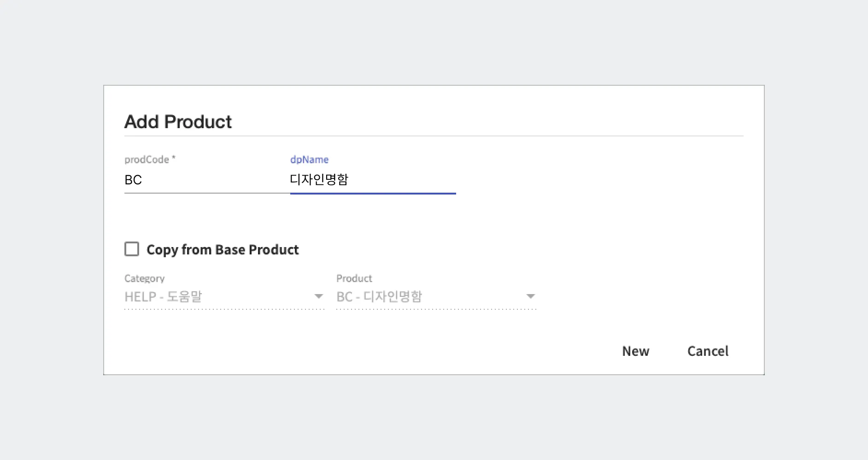Tick the Copy from Base Product checkbox
Image resolution: width=868 pixels, height=460 pixels.
[132, 249]
